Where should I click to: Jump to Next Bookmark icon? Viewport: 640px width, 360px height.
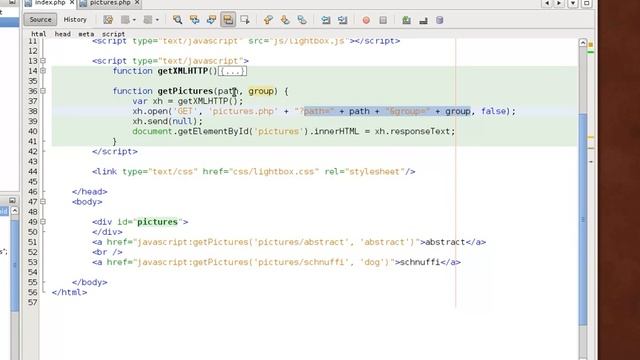coord(285,20)
